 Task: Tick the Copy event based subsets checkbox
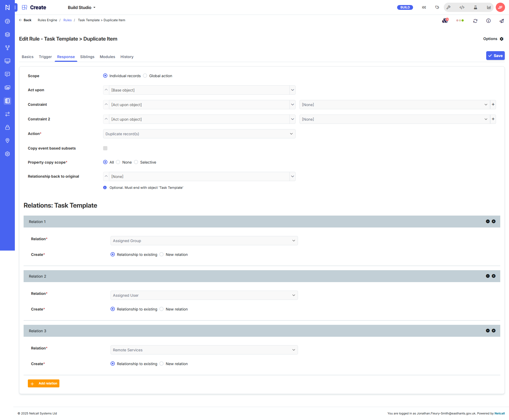(x=105, y=148)
